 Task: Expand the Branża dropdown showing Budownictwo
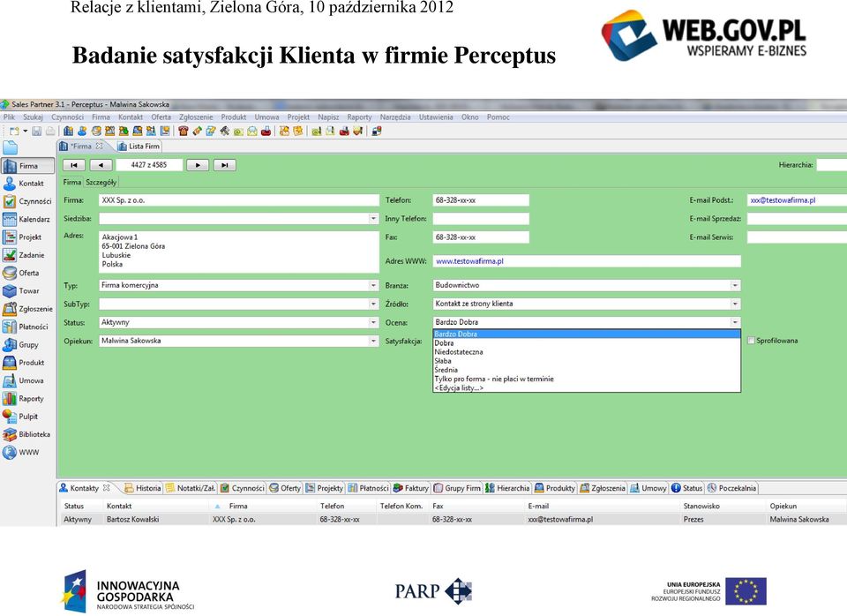click(735, 285)
